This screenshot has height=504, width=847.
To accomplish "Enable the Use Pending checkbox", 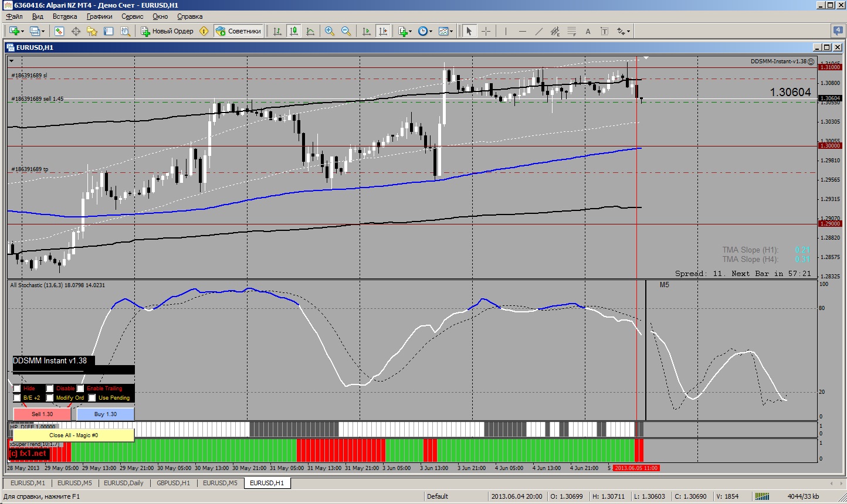I will [x=92, y=398].
